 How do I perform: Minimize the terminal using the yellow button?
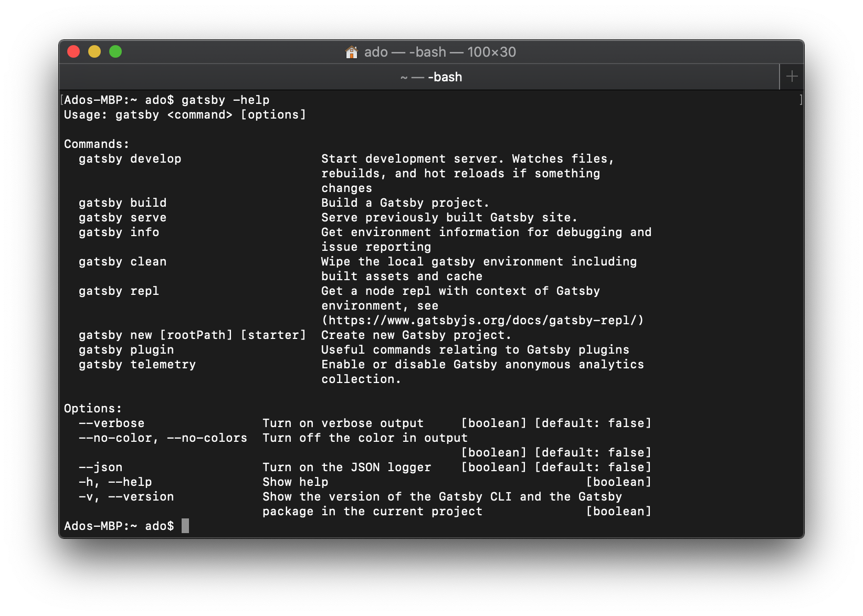(94, 51)
